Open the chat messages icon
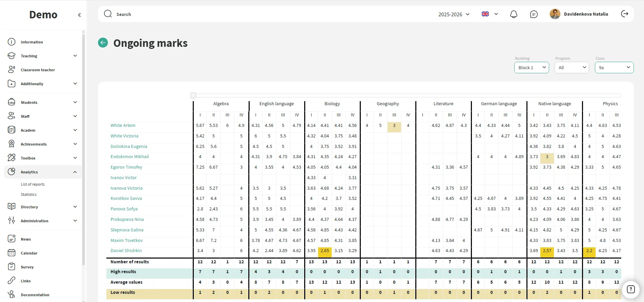 (x=534, y=14)
